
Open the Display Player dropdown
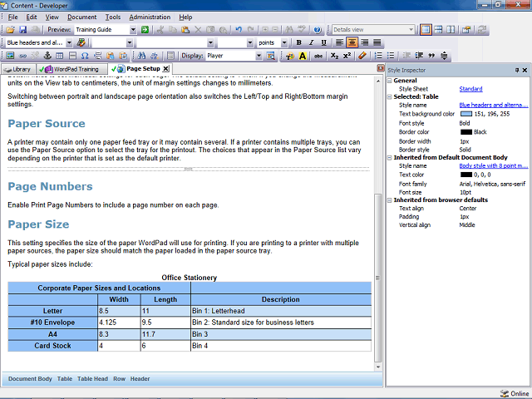(259, 56)
